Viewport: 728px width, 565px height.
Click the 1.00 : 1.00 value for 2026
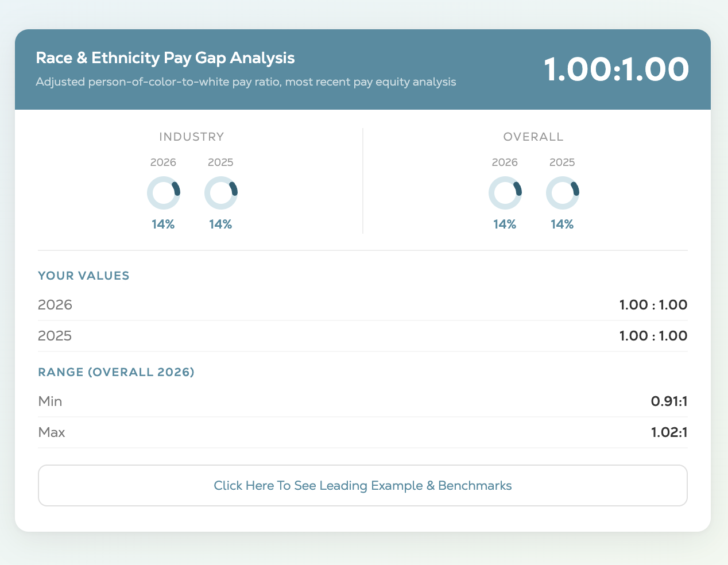tap(653, 305)
